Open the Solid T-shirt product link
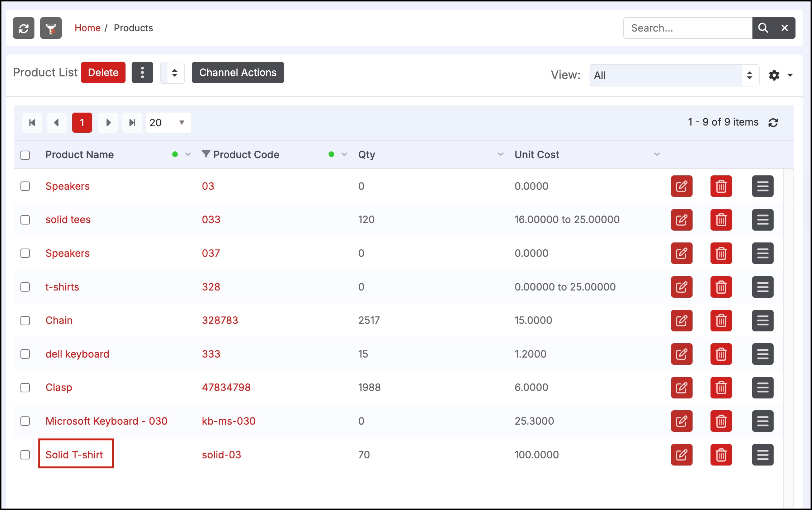The width and height of the screenshot is (812, 510). (x=74, y=455)
